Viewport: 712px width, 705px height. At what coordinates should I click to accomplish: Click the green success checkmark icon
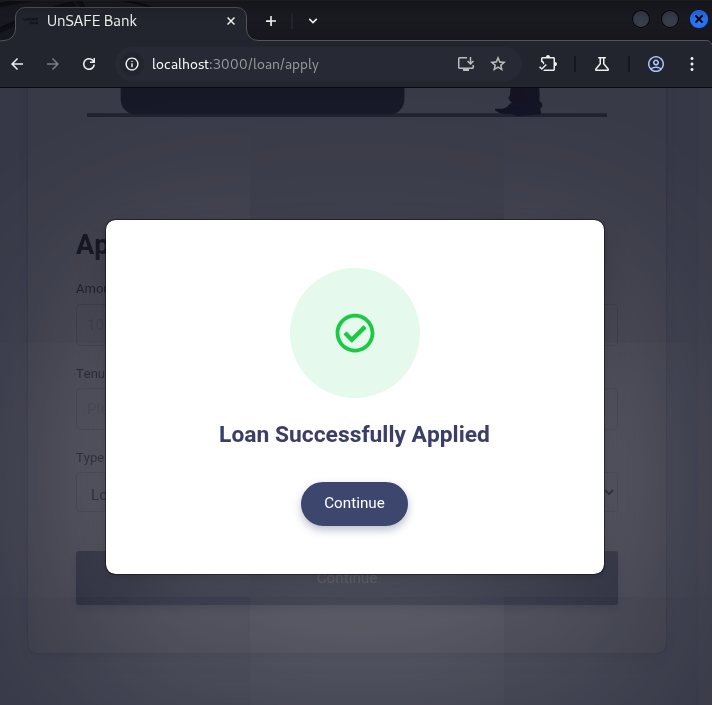click(x=355, y=333)
